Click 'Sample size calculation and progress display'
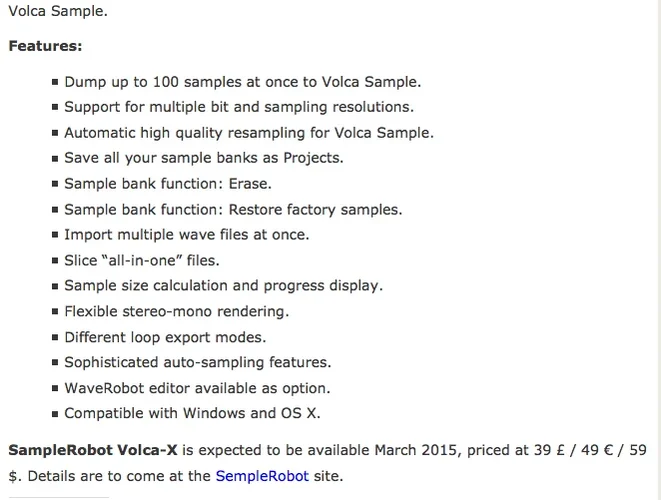This screenshot has height=500, width=661. [223, 286]
